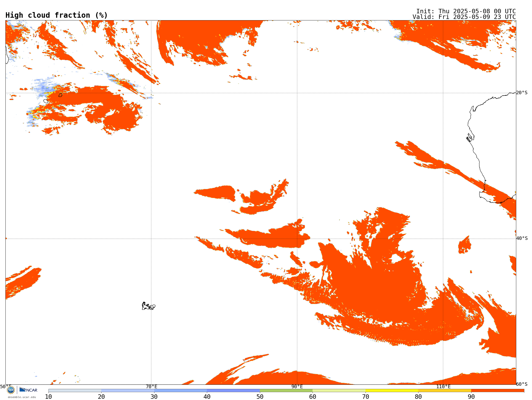
Task: Click the colorbar tick label 80
Action: 418,397
